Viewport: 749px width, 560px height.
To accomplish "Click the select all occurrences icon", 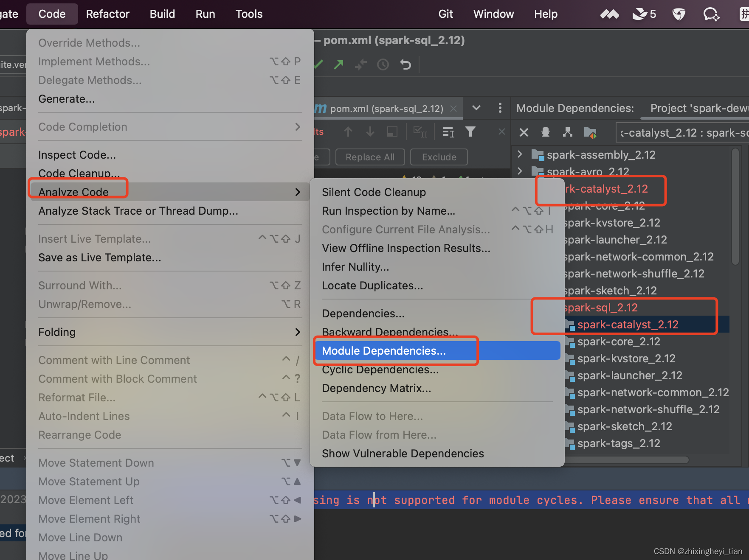I will coord(392,132).
